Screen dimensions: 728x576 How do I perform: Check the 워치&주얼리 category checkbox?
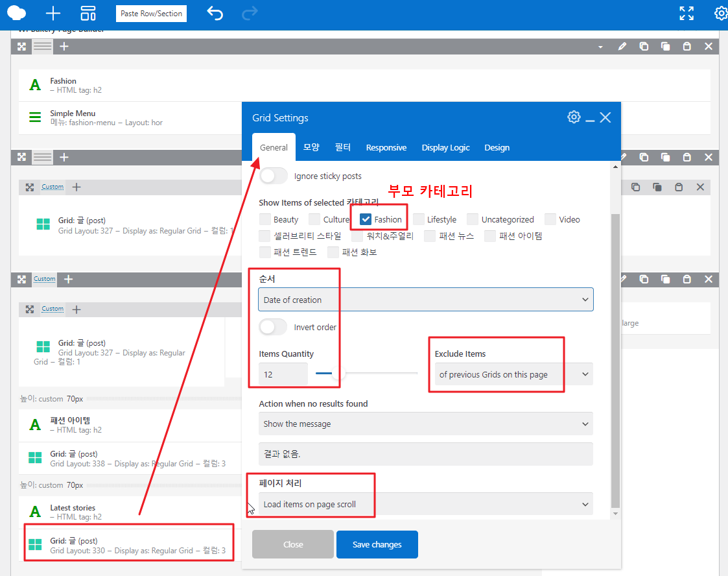pyautogui.click(x=357, y=236)
